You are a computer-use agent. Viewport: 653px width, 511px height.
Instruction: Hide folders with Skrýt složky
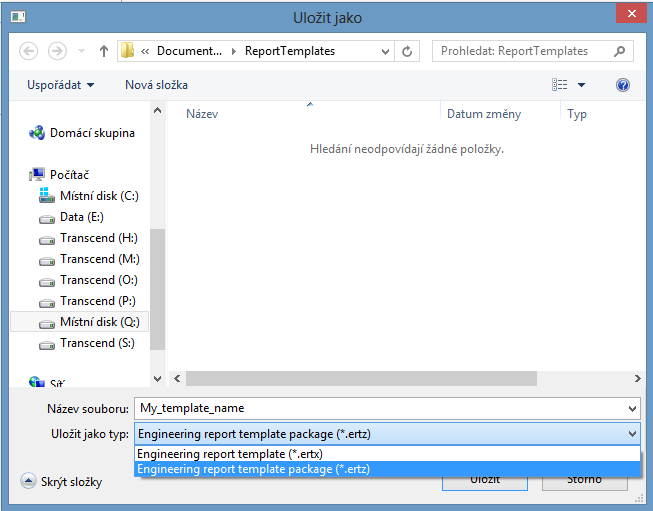61,482
